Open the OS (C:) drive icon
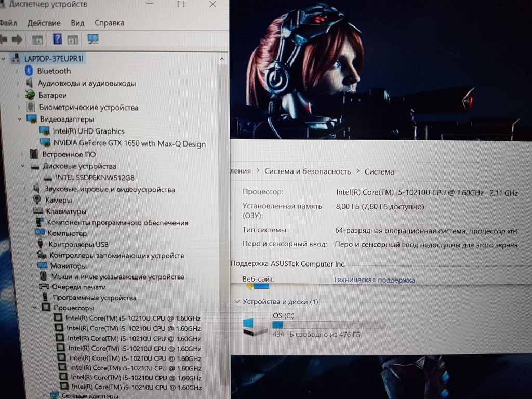Screen dimensions: 532x399 pos(255,327)
